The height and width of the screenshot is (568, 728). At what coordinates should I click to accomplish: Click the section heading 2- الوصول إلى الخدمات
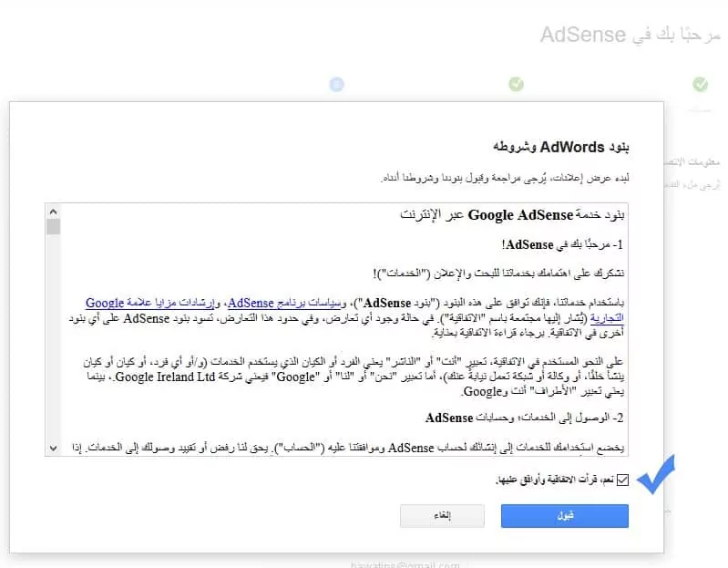(524, 418)
